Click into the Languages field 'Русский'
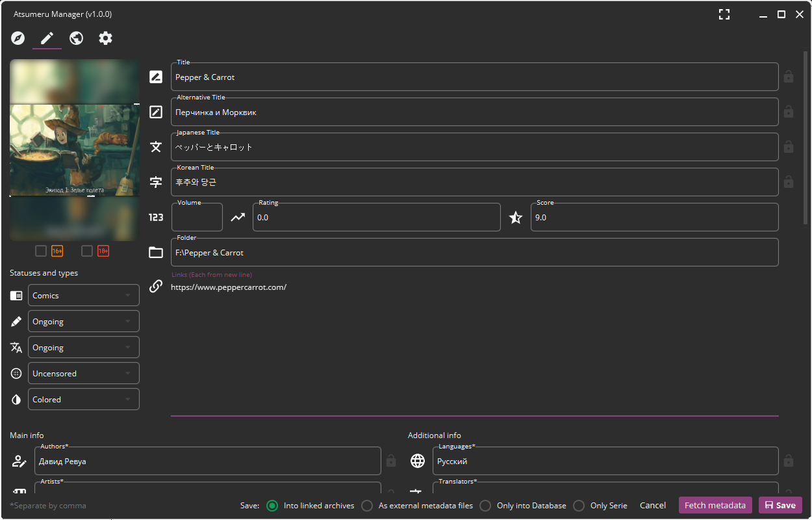This screenshot has height=520, width=812. [605, 461]
